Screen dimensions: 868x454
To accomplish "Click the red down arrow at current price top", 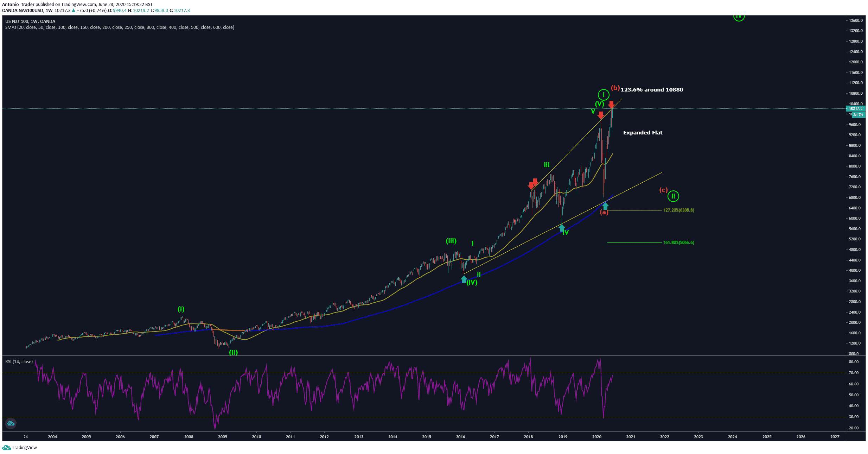I will [612, 105].
